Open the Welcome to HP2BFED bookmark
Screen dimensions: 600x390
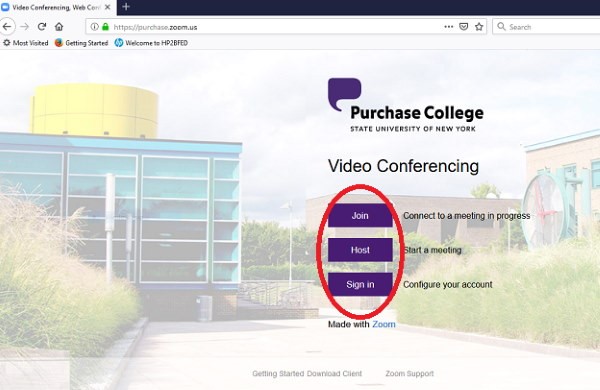[151, 43]
